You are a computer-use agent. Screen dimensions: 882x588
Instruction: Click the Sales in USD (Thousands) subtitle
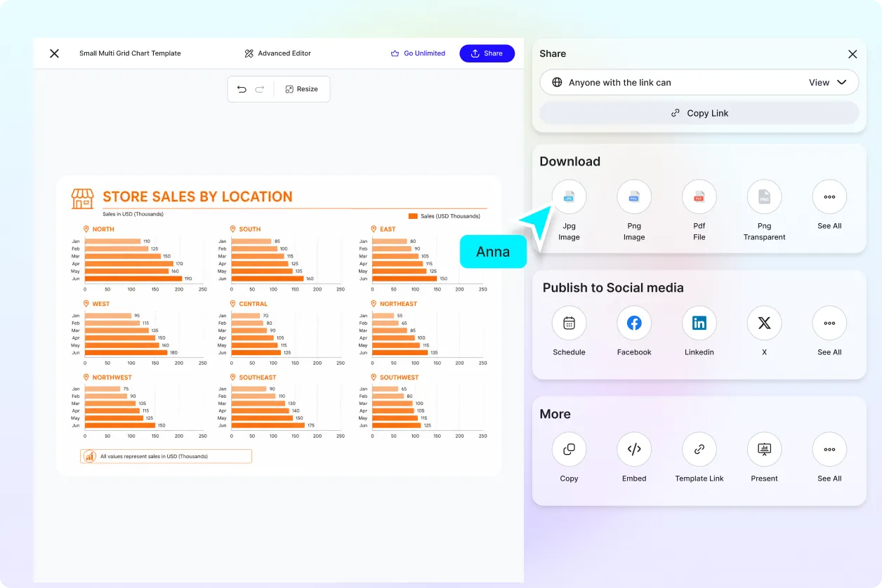pyautogui.click(x=133, y=214)
